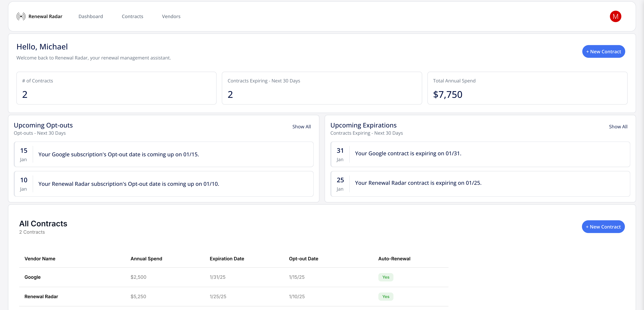The image size is (644, 310).
Task: Click the Renewal Radar radar logo icon
Action: (x=21, y=17)
